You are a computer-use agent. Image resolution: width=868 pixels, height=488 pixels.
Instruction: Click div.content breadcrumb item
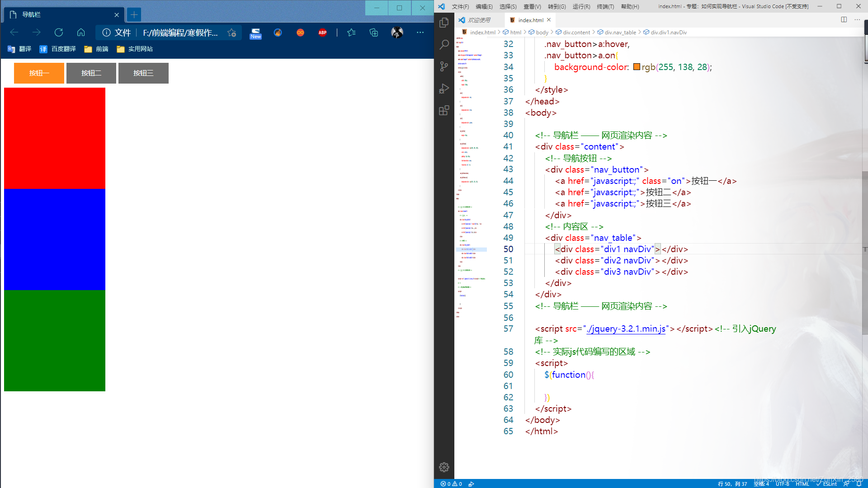tap(576, 33)
